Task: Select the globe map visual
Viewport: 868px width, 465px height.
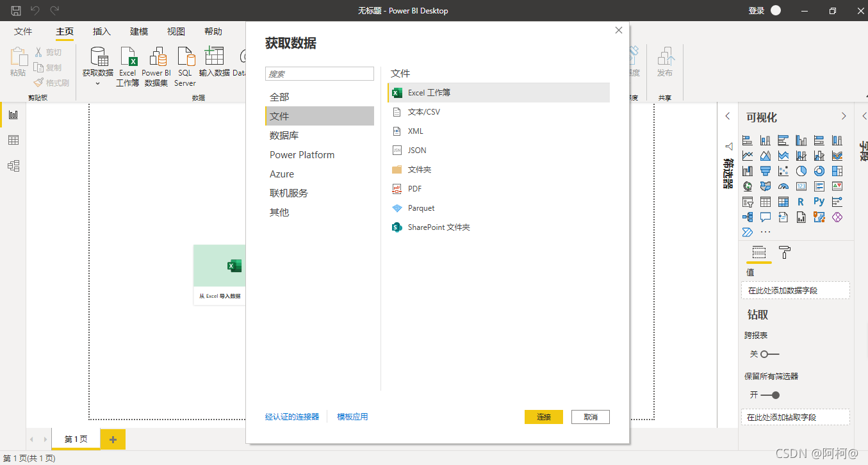Action: click(748, 186)
